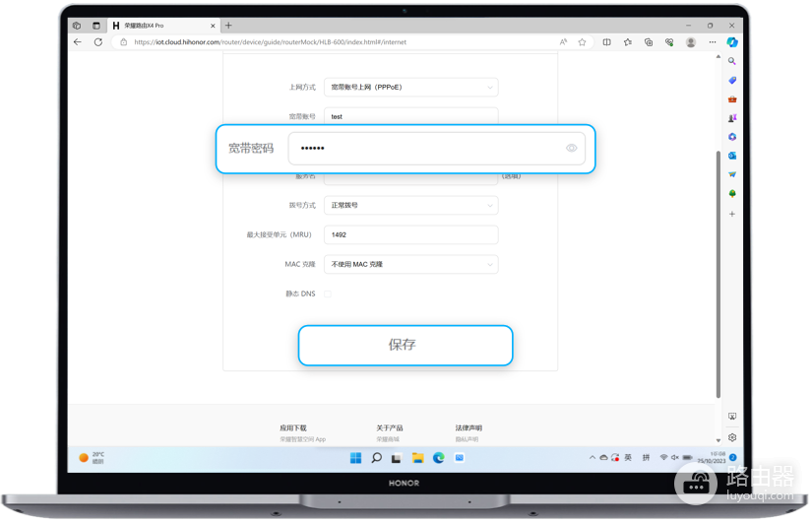The image size is (812, 523).
Task: Open the sidebar Games chess icon
Action: [731, 118]
